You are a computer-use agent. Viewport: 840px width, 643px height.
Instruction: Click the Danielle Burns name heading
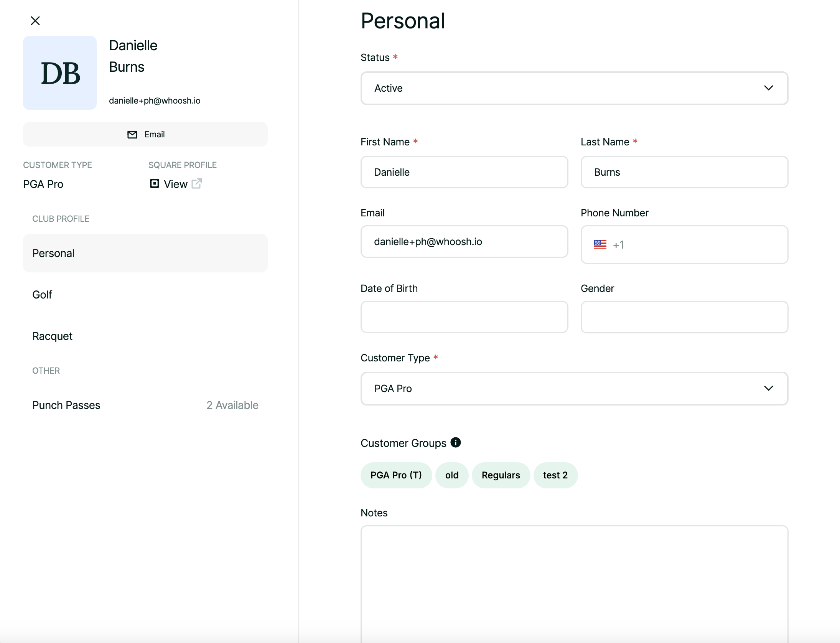(x=133, y=56)
